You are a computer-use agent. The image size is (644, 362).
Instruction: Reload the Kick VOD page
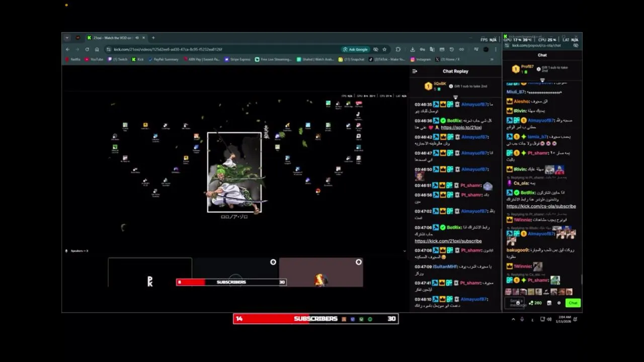click(x=87, y=49)
